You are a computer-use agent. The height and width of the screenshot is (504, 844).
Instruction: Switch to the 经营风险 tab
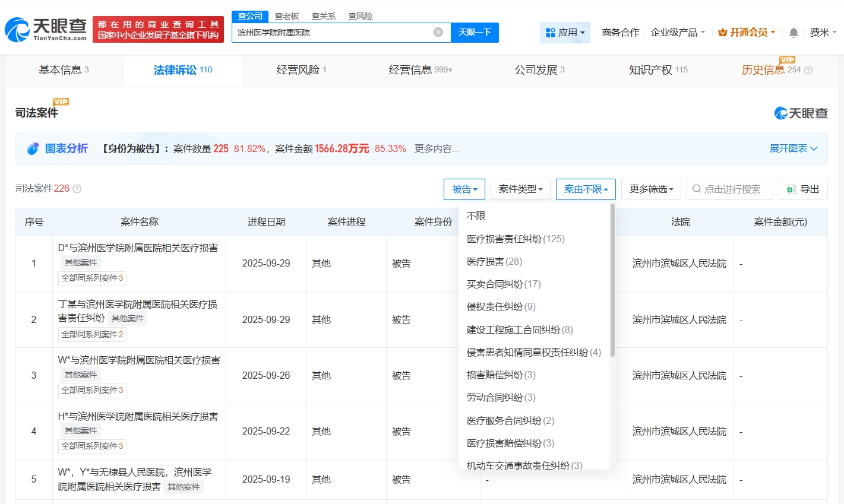pyautogui.click(x=301, y=70)
